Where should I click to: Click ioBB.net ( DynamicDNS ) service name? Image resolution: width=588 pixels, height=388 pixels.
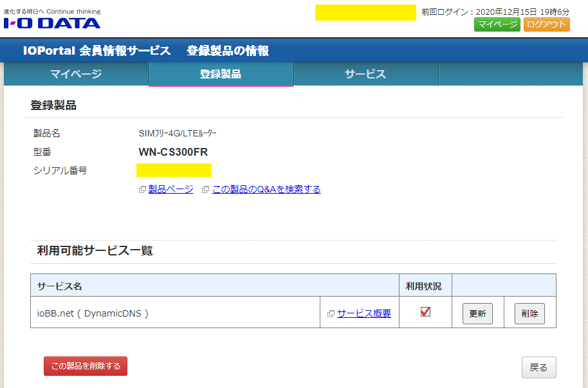(x=93, y=313)
